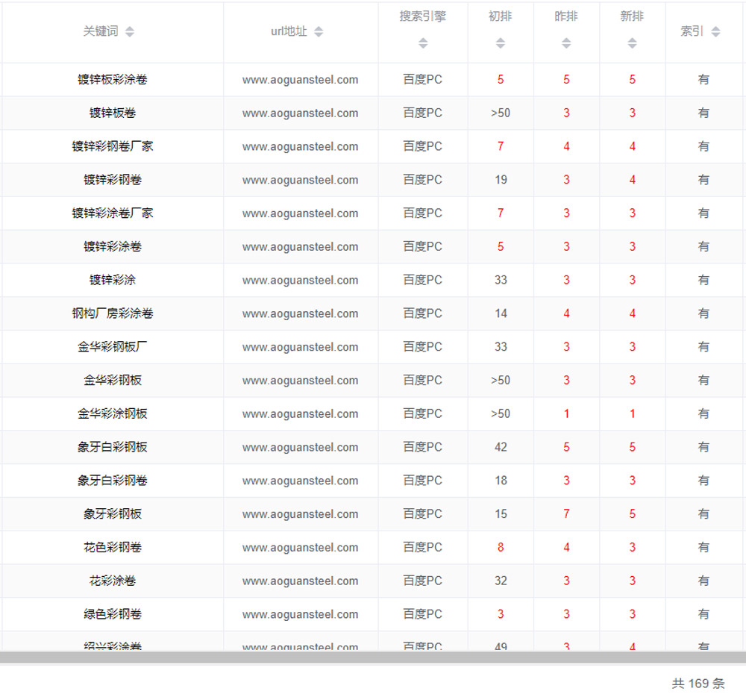Toggle sort arrows under 搜索引擎 header

[x=423, y=43]
